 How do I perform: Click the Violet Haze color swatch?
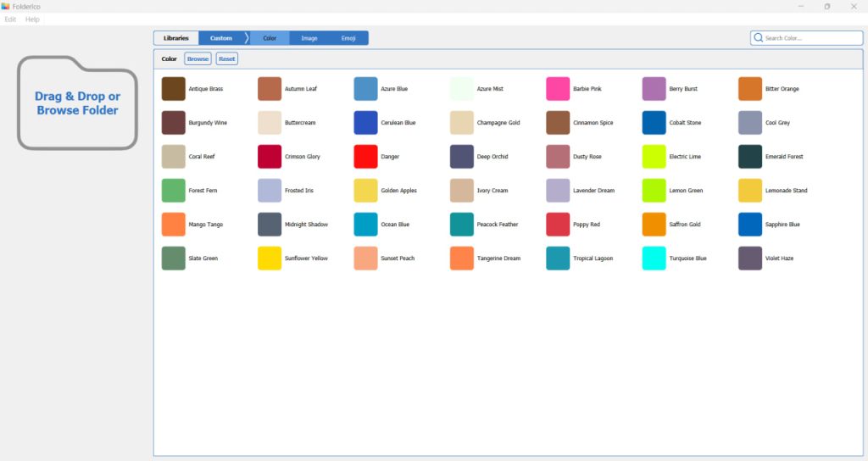750,258
